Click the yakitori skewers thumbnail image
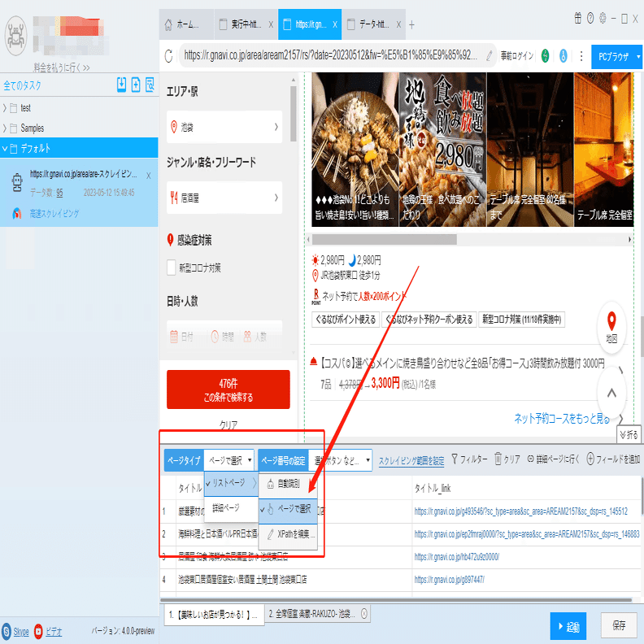644x644 pixels. (355, 149)
